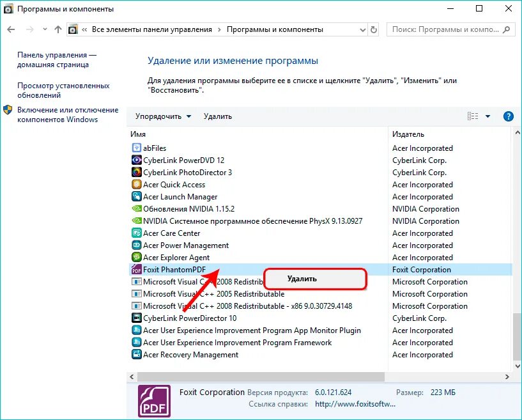This screenshot has height=420, width=522.
Task: Go up one level with the up arrow
Action: coord(58,29)
